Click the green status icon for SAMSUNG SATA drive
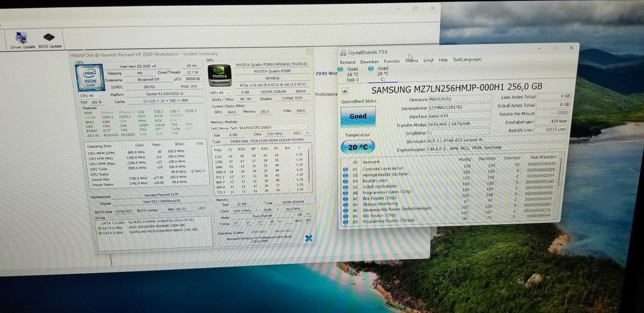 pos(100,233)
